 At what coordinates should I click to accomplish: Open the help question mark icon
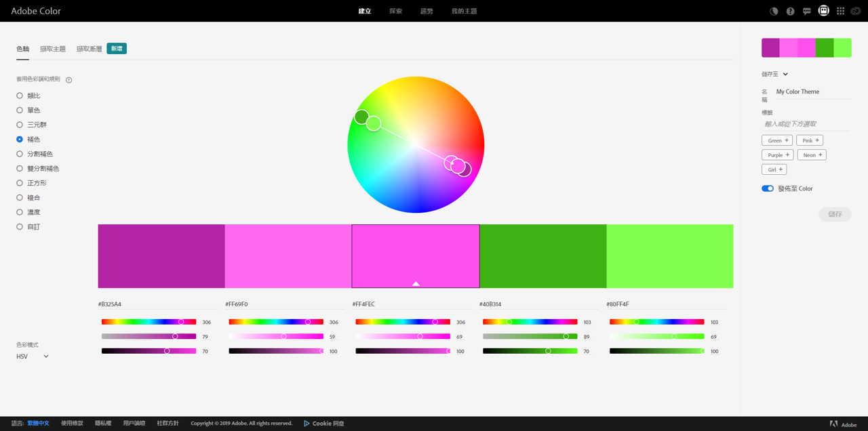click(x=790, y=12)
